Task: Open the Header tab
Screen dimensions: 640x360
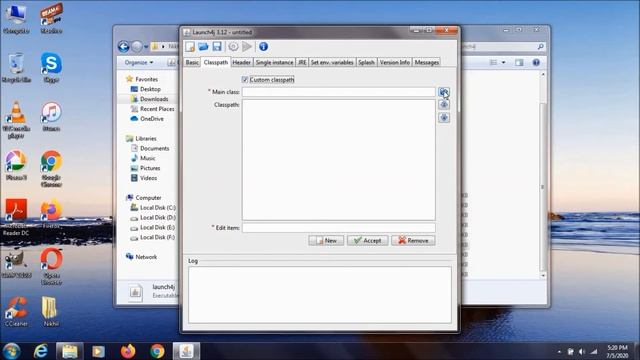Action: click(241, 62)
